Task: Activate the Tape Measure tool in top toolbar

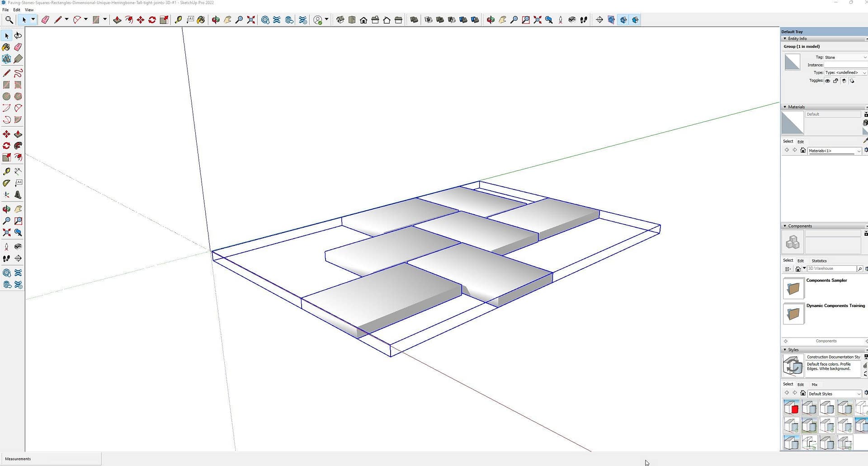Action: (178, 20)
